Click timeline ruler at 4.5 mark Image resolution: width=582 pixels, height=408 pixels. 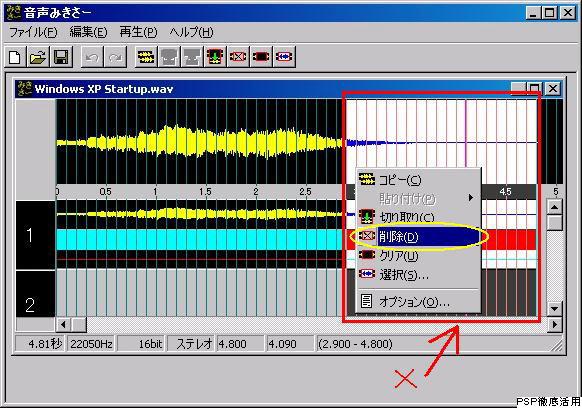click(505, 192)
